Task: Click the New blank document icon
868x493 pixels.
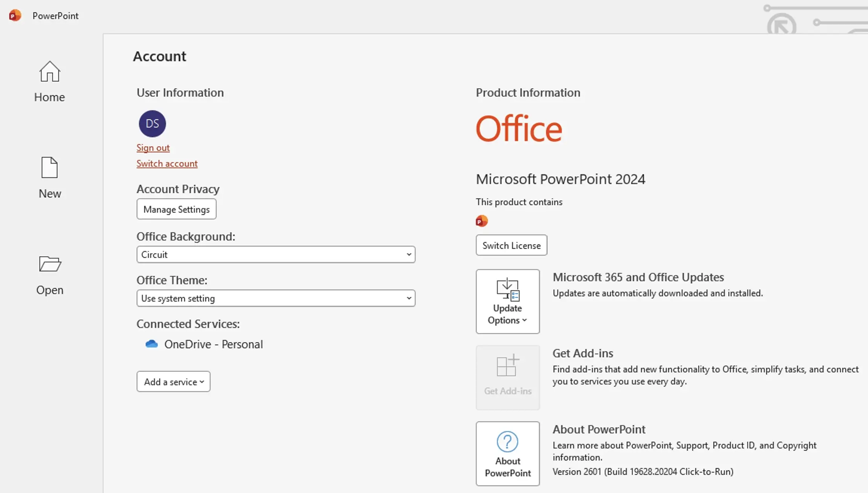Action: 49,167
